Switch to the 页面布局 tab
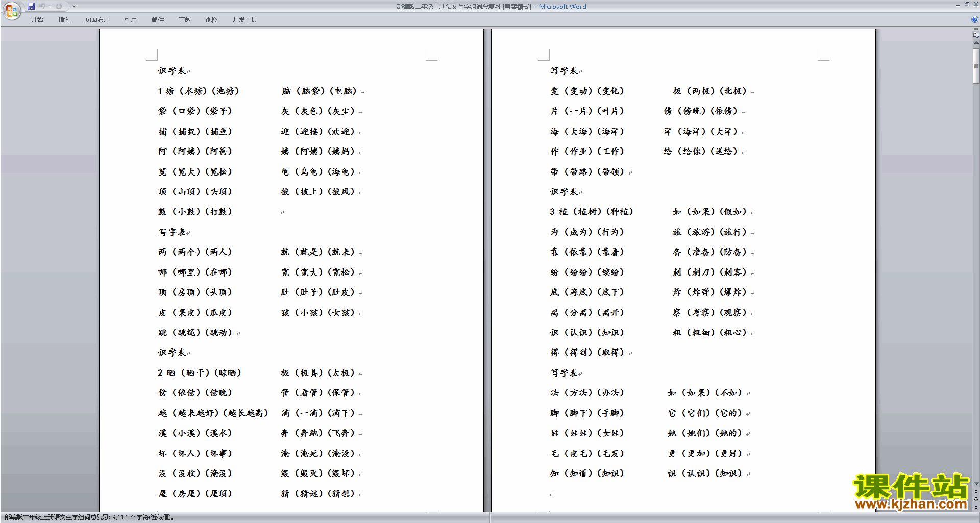 (x=97, y=19)
